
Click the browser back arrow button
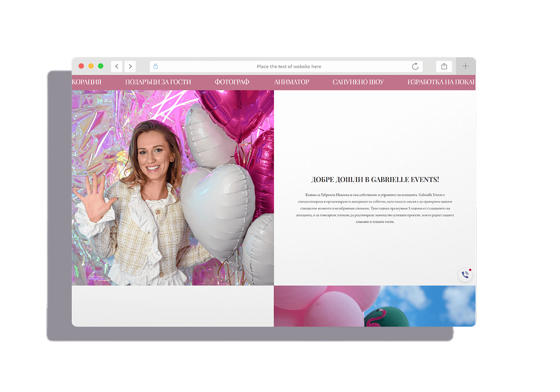(x=117, y=66)
